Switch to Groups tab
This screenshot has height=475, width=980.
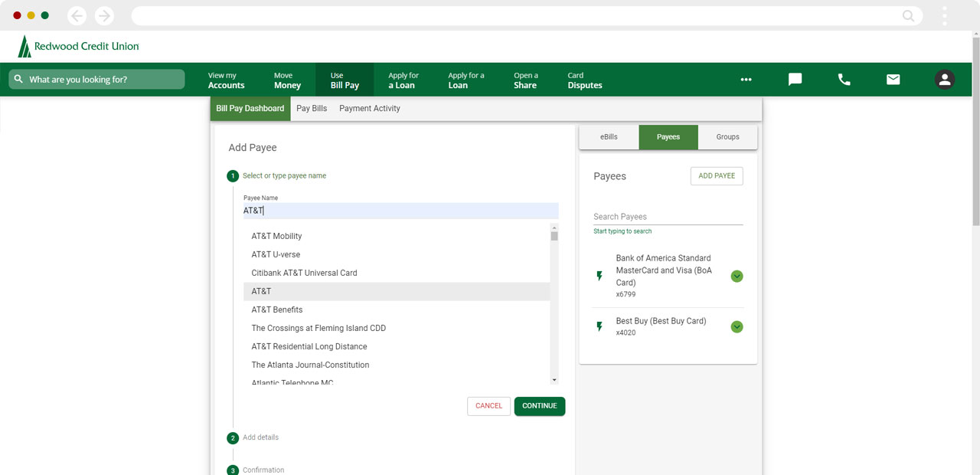coord(728,137)
